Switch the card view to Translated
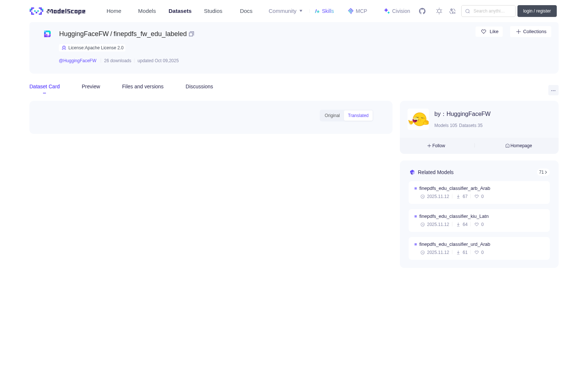Viewport: 588px width, 368px height. pyautogui.click(x=358, y=116)
